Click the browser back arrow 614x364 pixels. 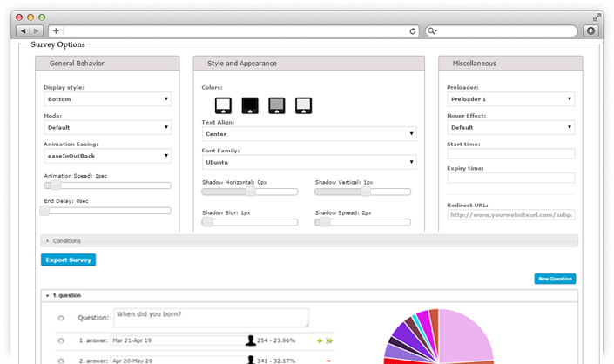24,31
